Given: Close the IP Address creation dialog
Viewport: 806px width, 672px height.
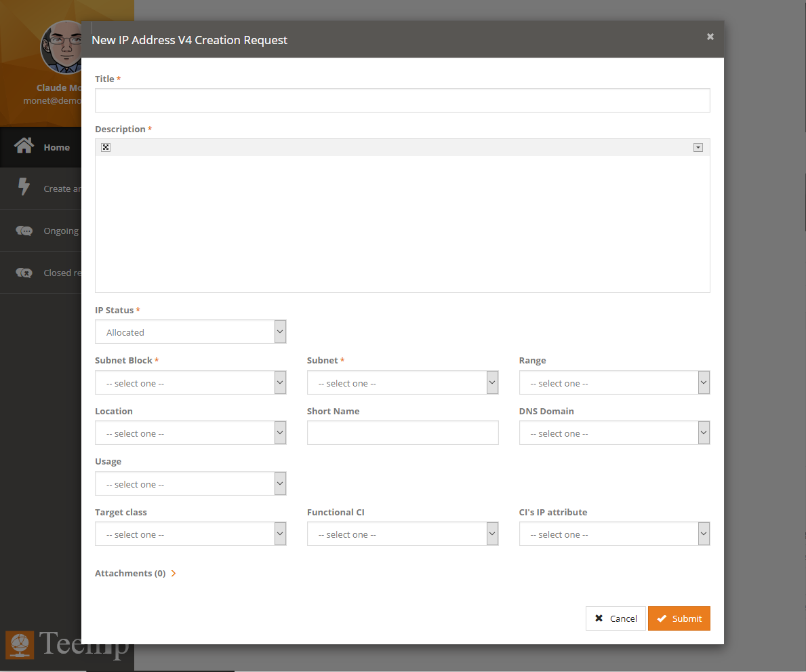Looking at the screenshot, I should (710, 37).
